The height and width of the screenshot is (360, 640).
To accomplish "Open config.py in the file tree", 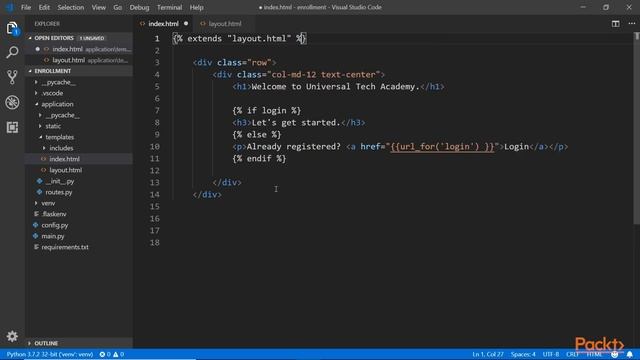I will [x=55, y=225].
